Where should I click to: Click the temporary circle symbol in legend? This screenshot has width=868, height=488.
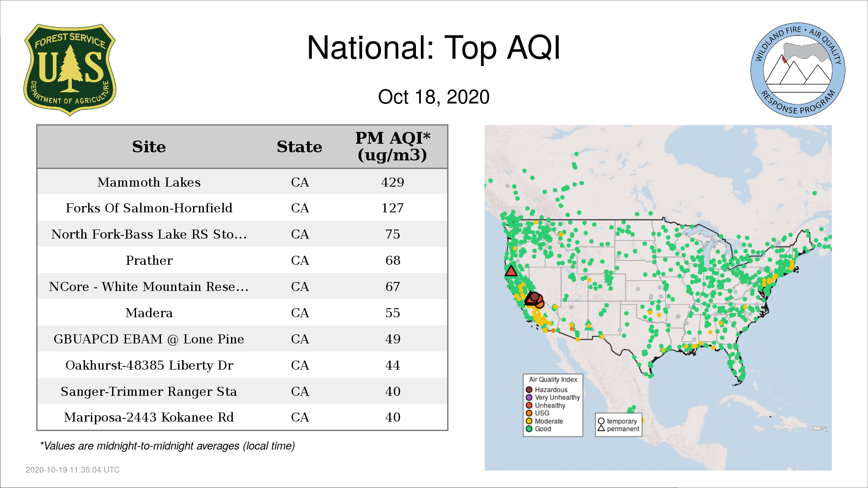click(x=601, y=421)
